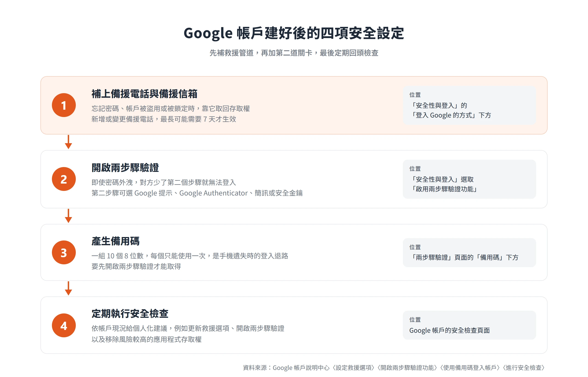
Task: Click the "位置" label in the 補上備援電話 card
Action: point(415,95)
